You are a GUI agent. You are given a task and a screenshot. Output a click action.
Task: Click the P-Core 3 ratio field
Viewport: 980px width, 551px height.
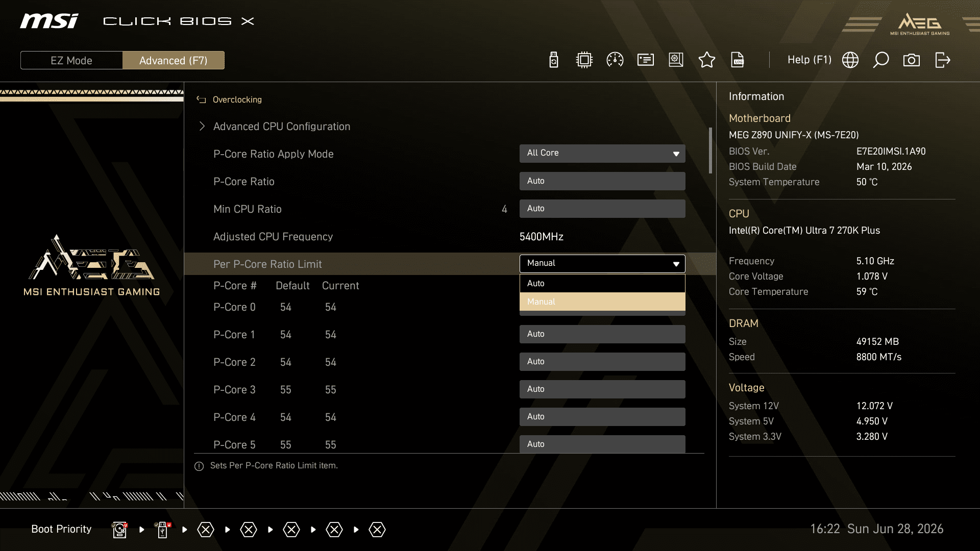pyautogui.click(x=602, y=389)
